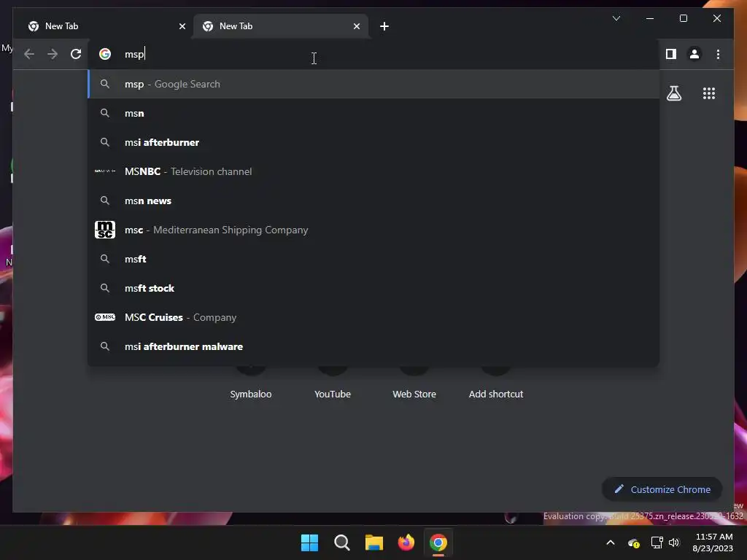Click the Customize Chrome button

[x=662, y=489]
